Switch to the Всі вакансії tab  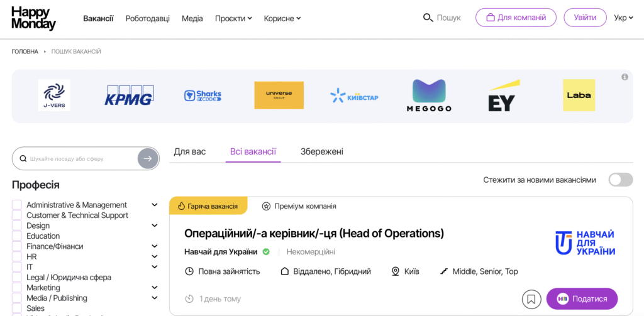[x=253, y=151]
